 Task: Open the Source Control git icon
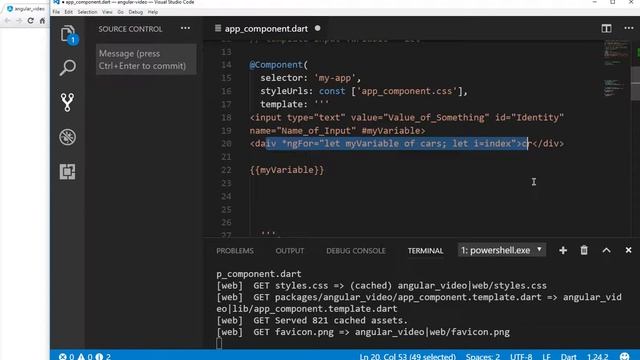tap(67, 102)
